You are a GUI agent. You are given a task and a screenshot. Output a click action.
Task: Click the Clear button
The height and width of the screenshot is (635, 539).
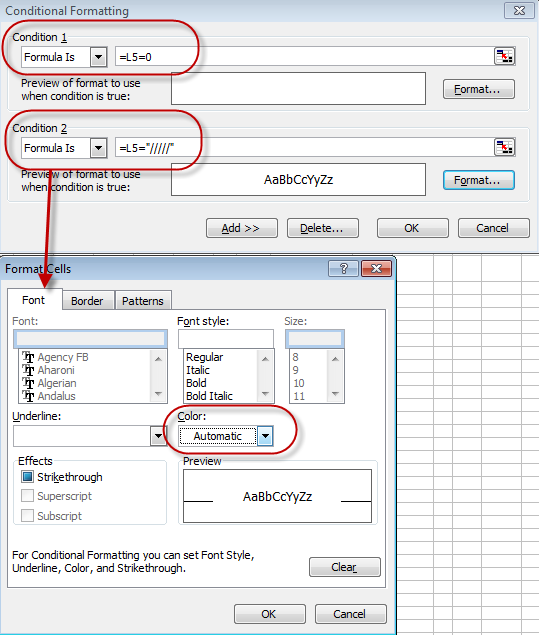tap(345, 567)
